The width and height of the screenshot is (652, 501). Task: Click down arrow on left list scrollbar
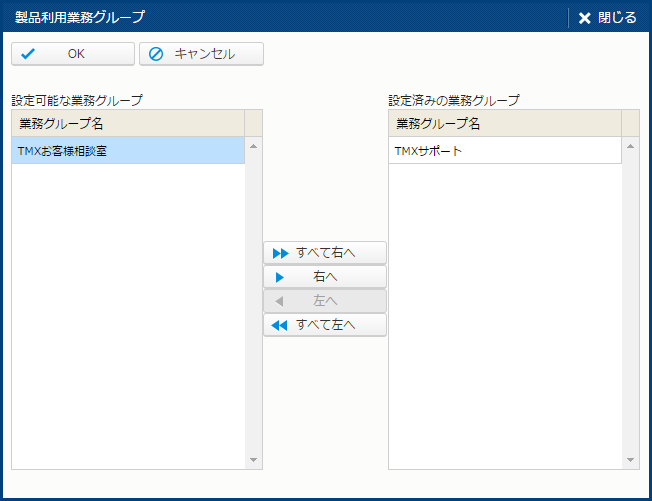coord(253,460)
